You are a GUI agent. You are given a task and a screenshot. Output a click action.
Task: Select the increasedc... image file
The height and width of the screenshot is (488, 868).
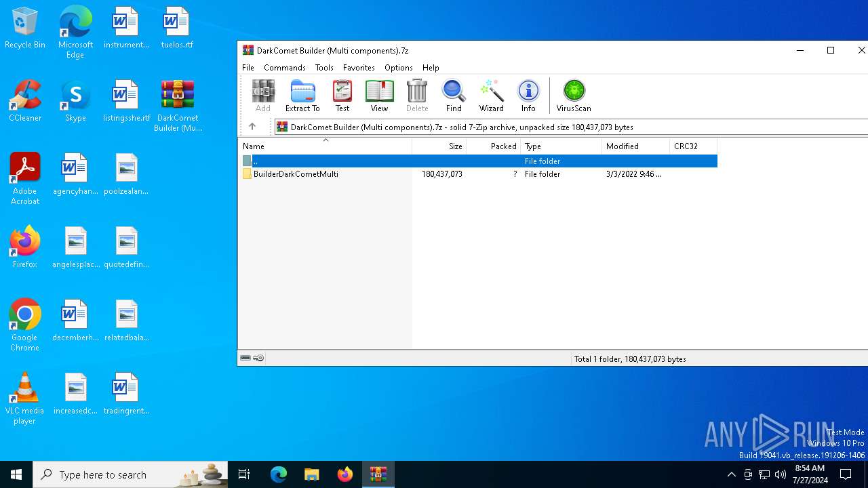pyautogui.click(x=75, y=394)
